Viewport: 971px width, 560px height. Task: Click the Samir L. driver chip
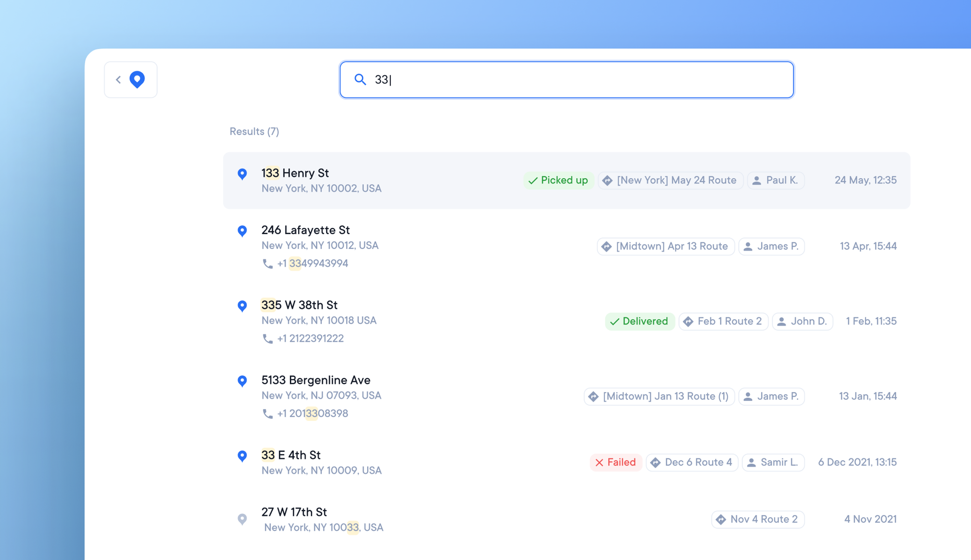coord(773,462)
